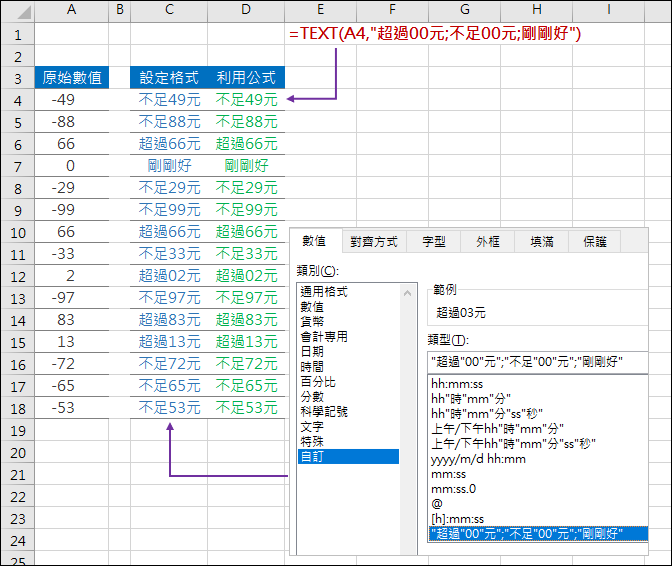Image resolution: width=672 pixels, height=566 pixels.
Task: Select row 12 header
Action: pyautogui.click(x=18, y=276)
